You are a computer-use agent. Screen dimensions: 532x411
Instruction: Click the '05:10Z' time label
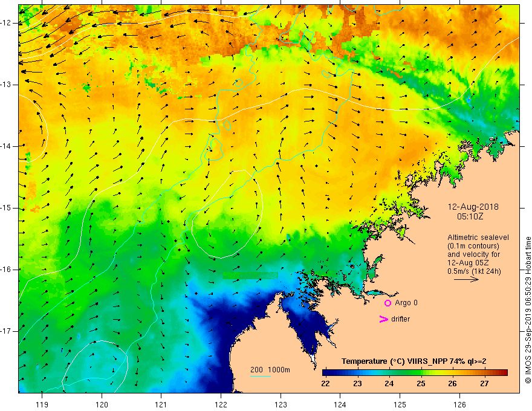pyautogui.click(x=470, y=216)
